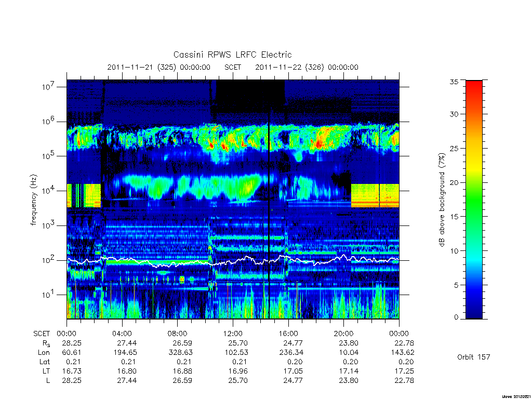Image resolution: width=532 pixels, height=399 pixels.
Task: Click the 10^7 frequency axis label
Action: [x=48, y=87]
